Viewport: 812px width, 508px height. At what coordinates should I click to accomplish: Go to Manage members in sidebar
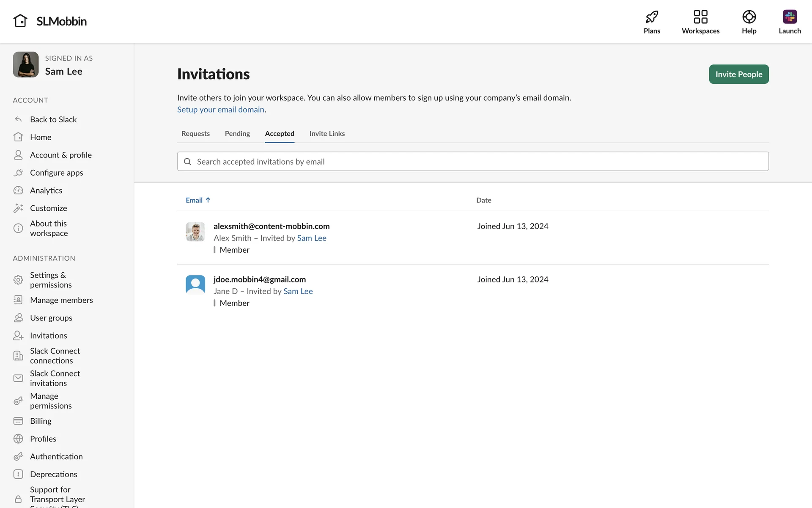point(61,300)
